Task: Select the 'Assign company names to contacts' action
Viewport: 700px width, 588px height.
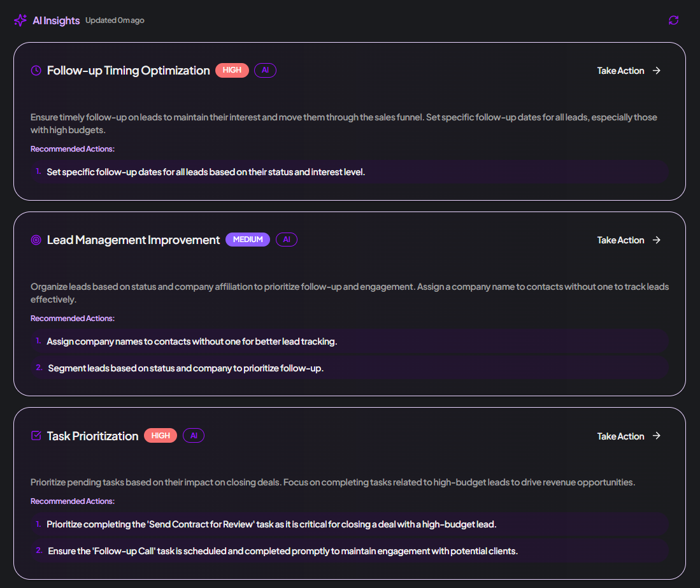Action: click(349, 341)
